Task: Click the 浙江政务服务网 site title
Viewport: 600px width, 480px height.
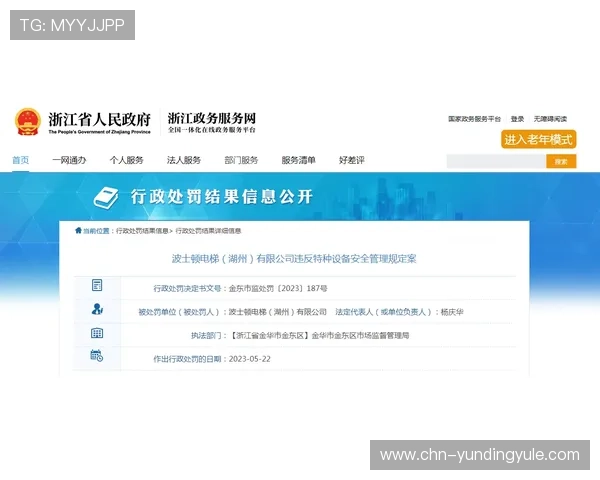Action: [x=212, y=118]
